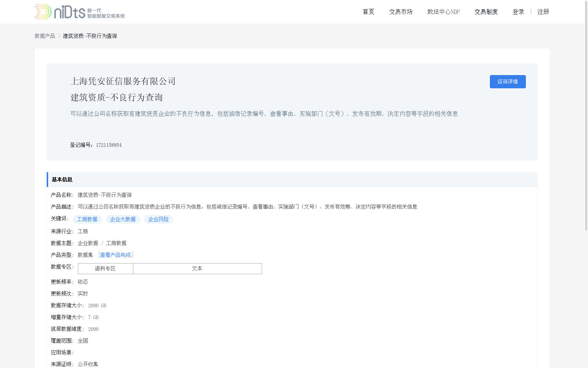Image resolution: width=588 pixels, height=368 pixels.
Task: Open the 首页 menu item
Action: pyautogui.click(x=368, y=12)
